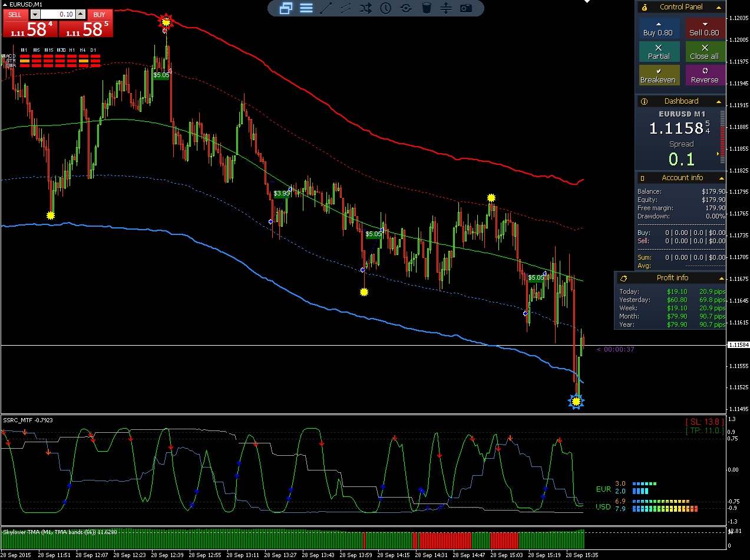Click the icon left of Profit info
This screenshot has height=560, width=750.
[623, 278]
